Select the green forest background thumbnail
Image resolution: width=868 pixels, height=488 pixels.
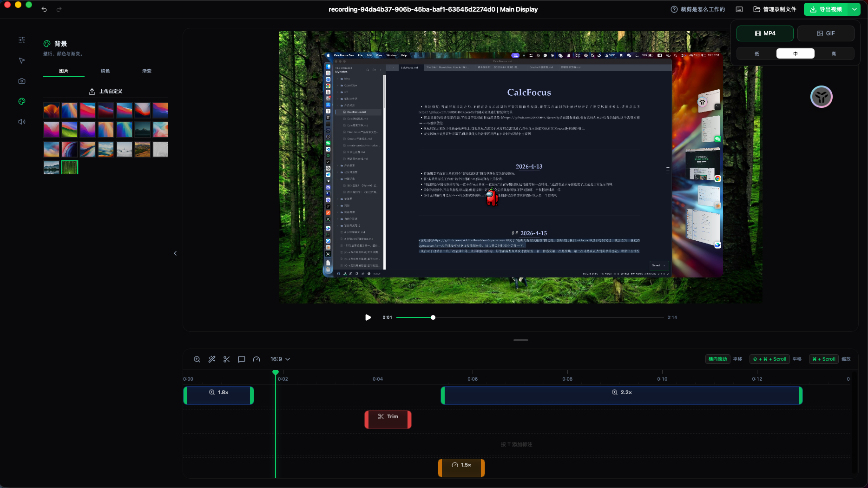(70, 167)
